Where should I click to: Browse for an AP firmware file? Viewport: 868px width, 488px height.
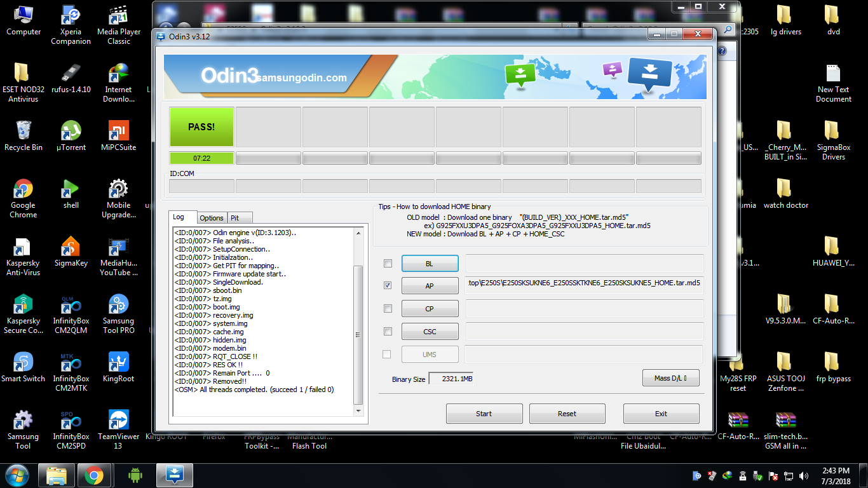click(x=430, y=286)
